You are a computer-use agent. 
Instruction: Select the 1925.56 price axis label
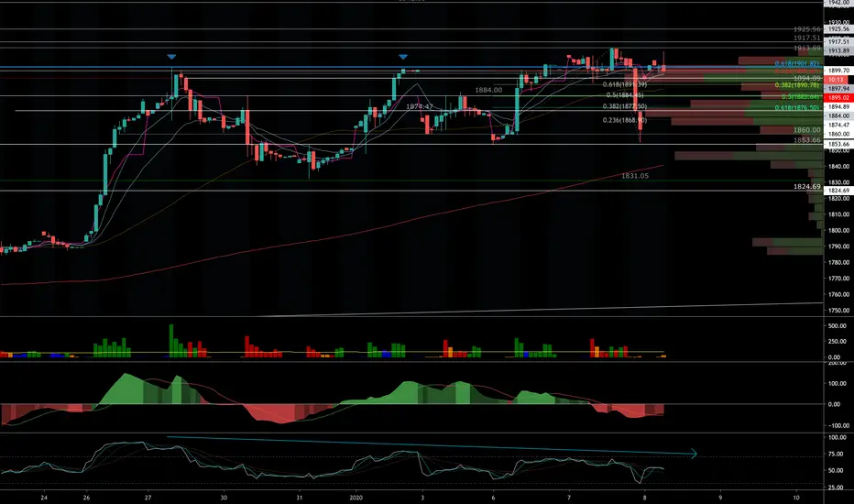coord(838,29)
